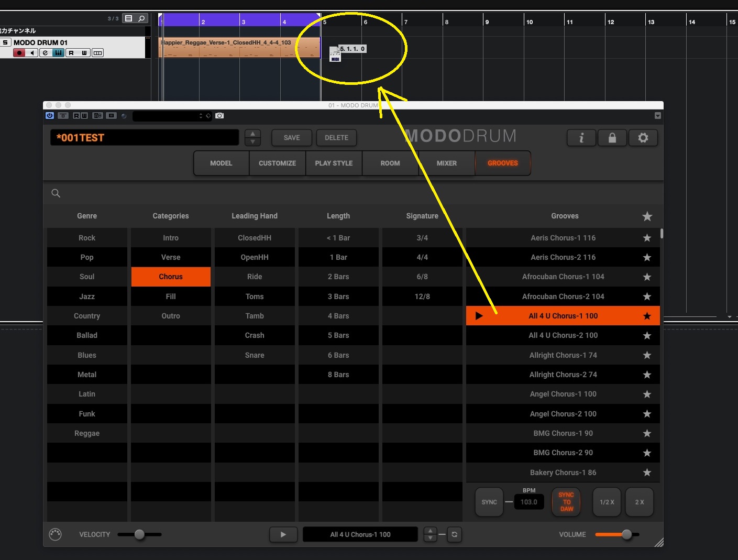Screen dimensions: 738x560
Task: Favorite Aeris Chorus-2 116 with its star
Action: (647, 257)
